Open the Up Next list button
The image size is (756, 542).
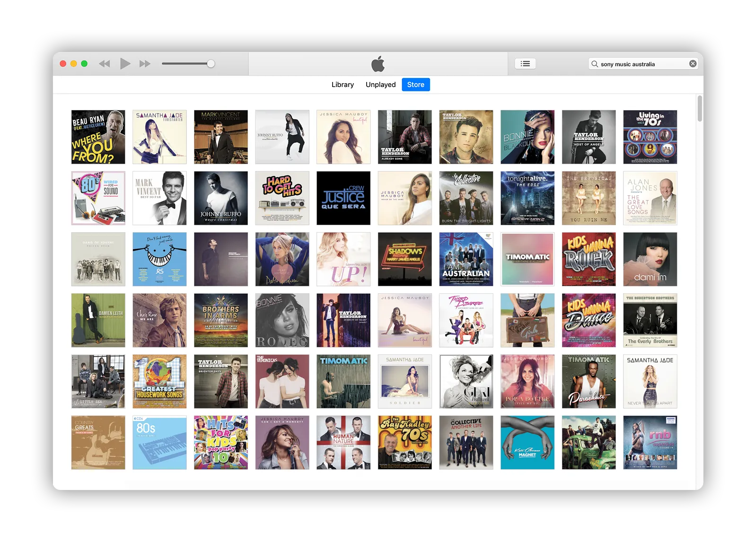pos(525,64)
